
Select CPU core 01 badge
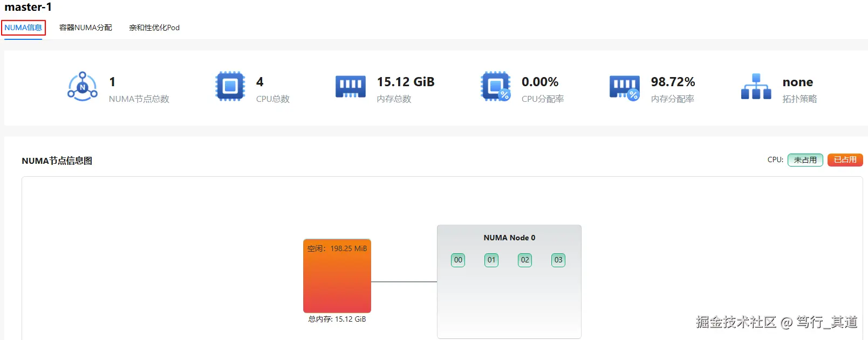click(x=491, y=260)
